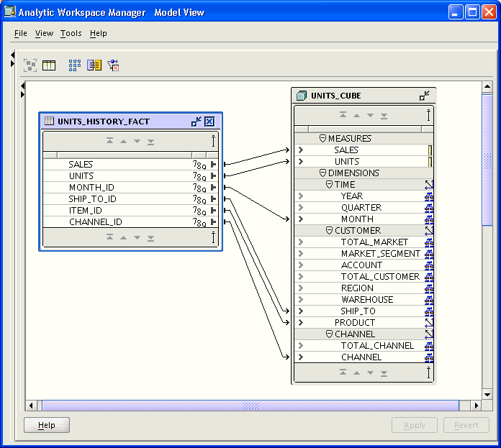Click the dimension icon beside TIME

pos(429,184)
